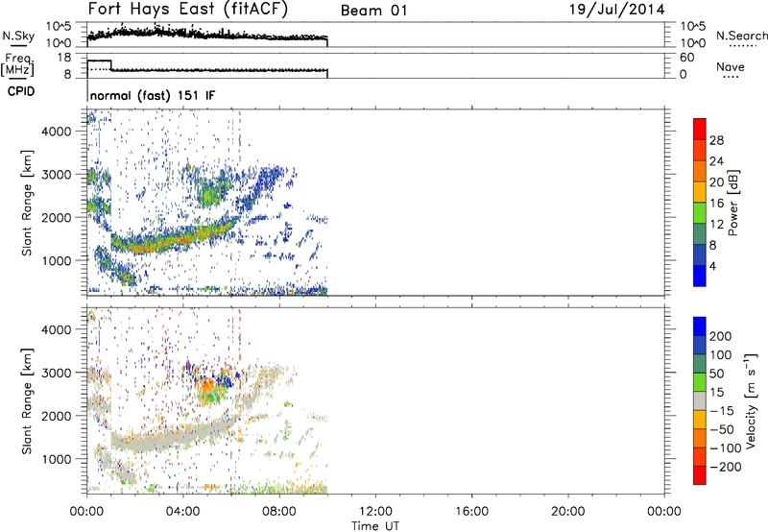This screenshot has width=768, height=532.
Task: Click the velocity panel 'Slant Range [km]' label
Action: click(27, 401)
